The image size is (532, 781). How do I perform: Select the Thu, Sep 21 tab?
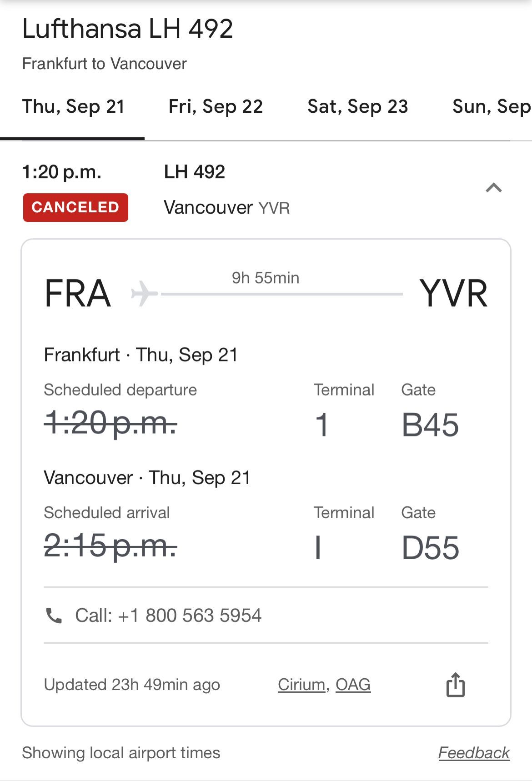point(74,107)
